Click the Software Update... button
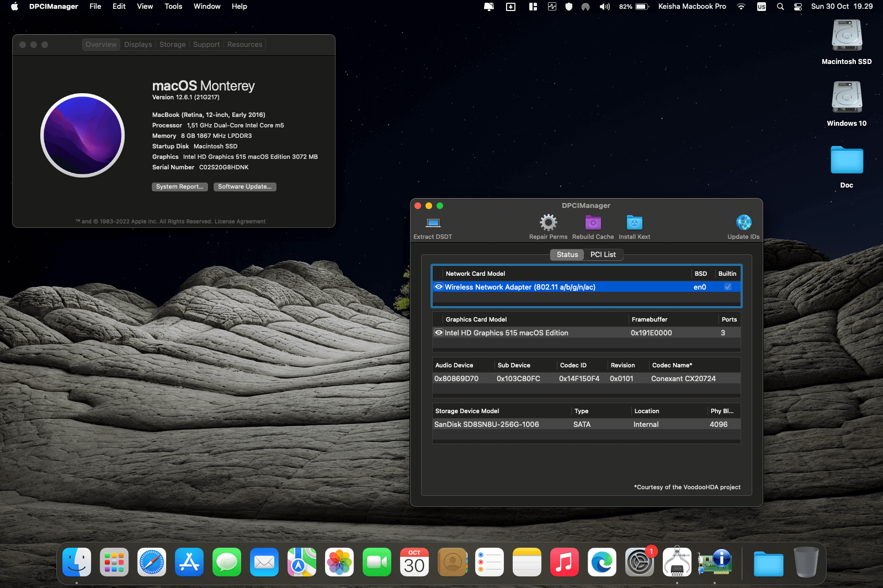 click(244, 187)
